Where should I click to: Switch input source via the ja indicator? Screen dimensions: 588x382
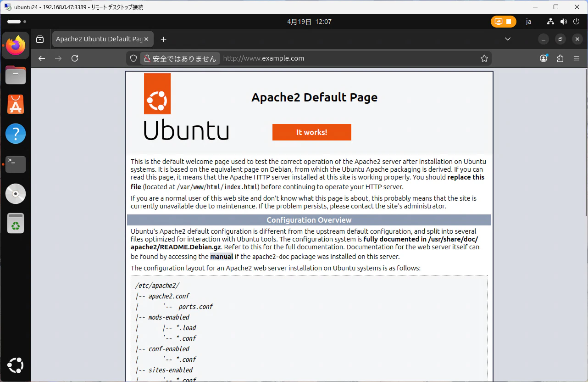(x=528, y=22)
